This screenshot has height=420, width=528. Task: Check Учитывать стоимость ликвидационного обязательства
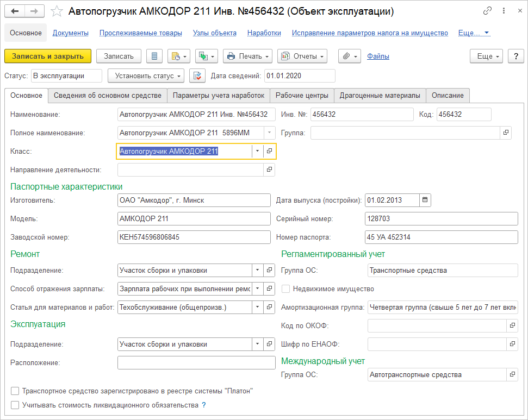[15, 405]
